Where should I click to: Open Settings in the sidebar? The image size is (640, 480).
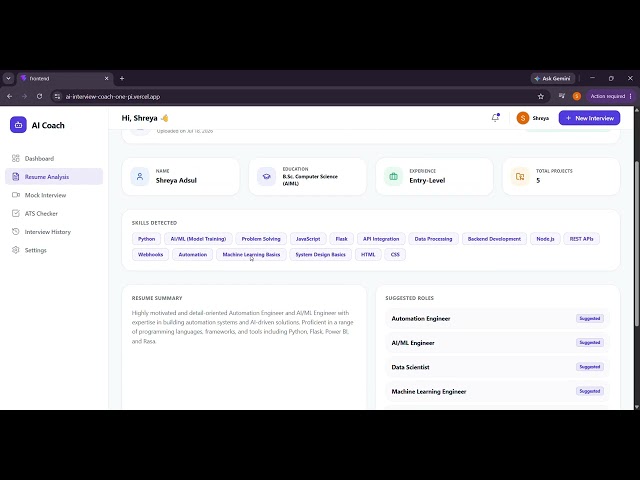coord(54,250)
